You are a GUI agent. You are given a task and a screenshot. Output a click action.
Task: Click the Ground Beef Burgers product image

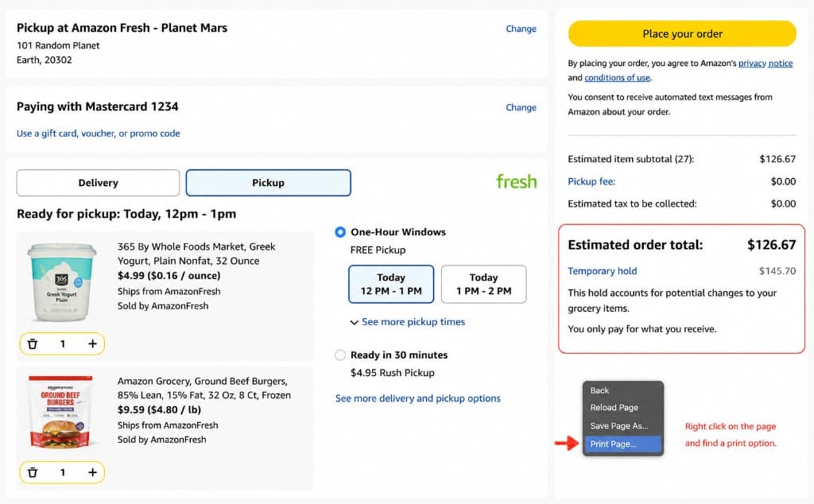pos(60,413)
